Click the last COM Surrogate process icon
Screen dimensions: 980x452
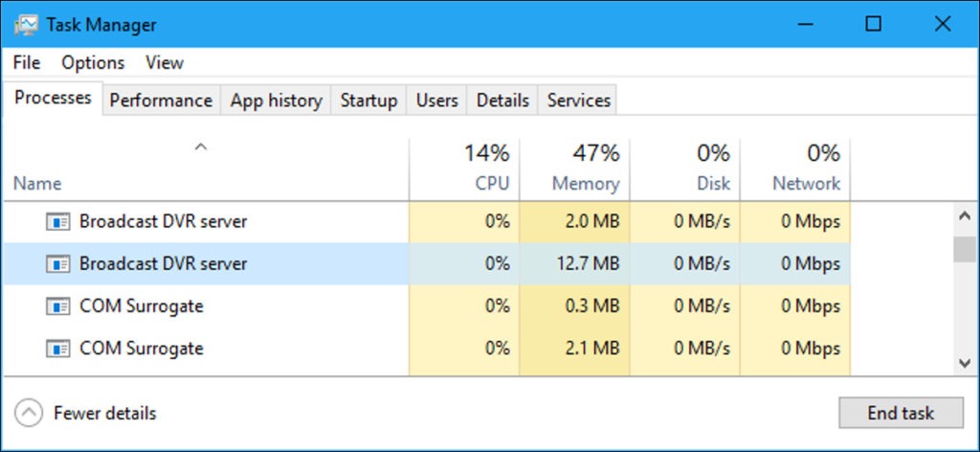tap(58, 349)
